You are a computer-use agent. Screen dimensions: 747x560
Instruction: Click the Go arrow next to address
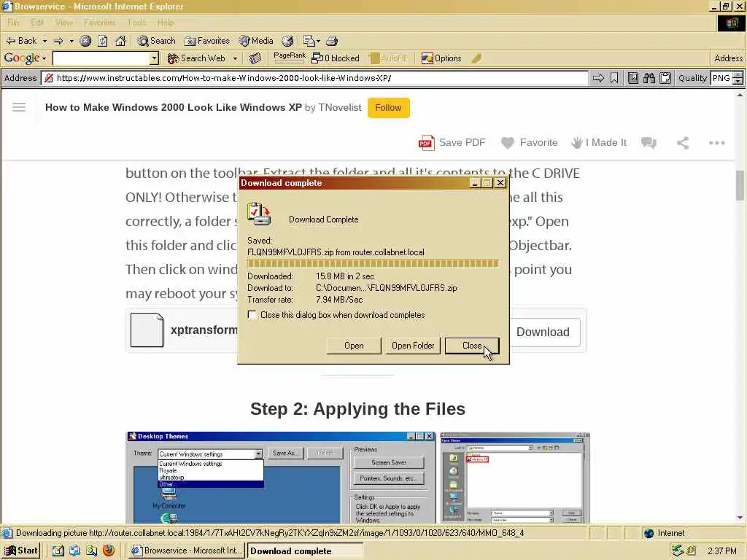[x=598, y=78]
